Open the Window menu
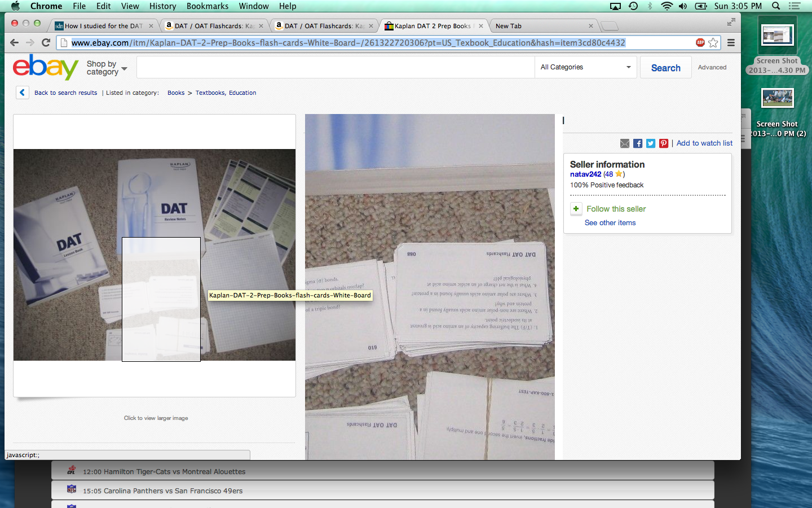Screen dimensions: 812x508 254,6
